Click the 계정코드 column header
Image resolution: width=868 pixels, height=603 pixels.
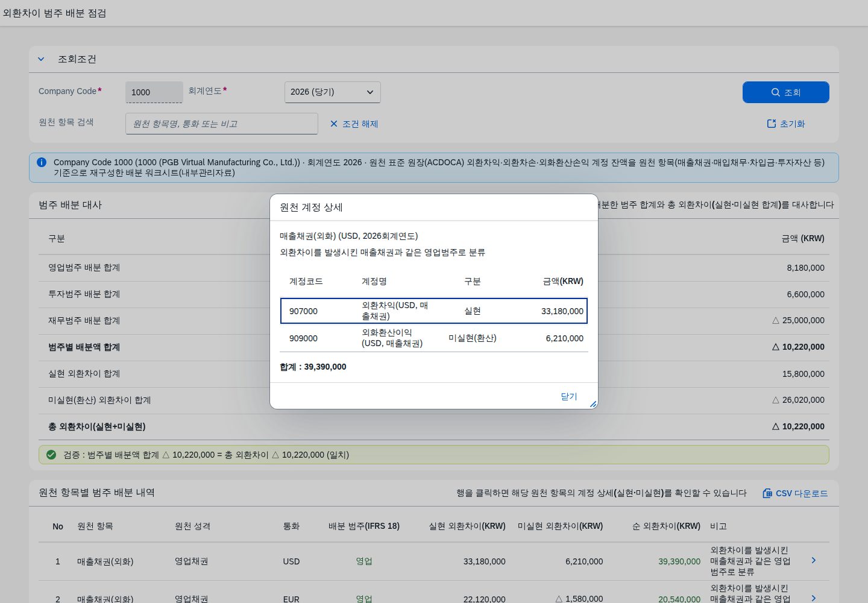pyautogui.click(x=306, y=282)
